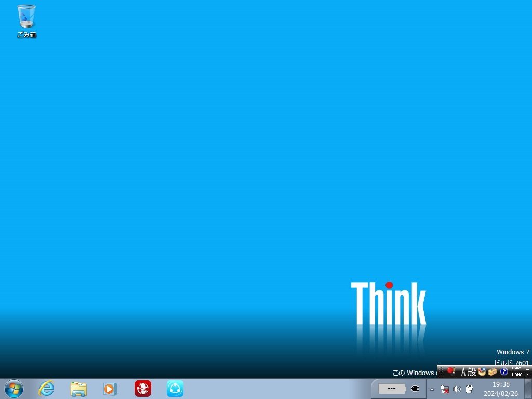This screenshot has width=532, height=399.
Task: Grab the language bar dotted handle
Action: tap(441, 372)
